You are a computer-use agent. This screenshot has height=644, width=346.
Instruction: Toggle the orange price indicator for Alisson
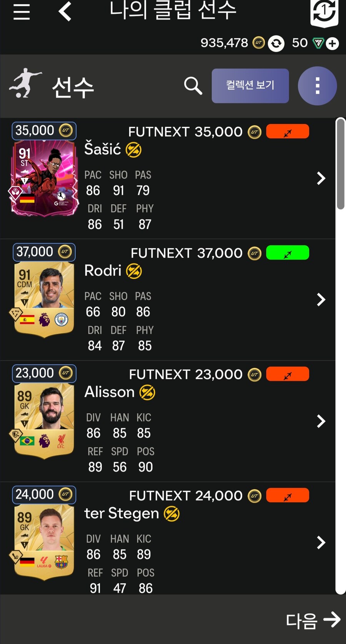[x=288, y=374]
